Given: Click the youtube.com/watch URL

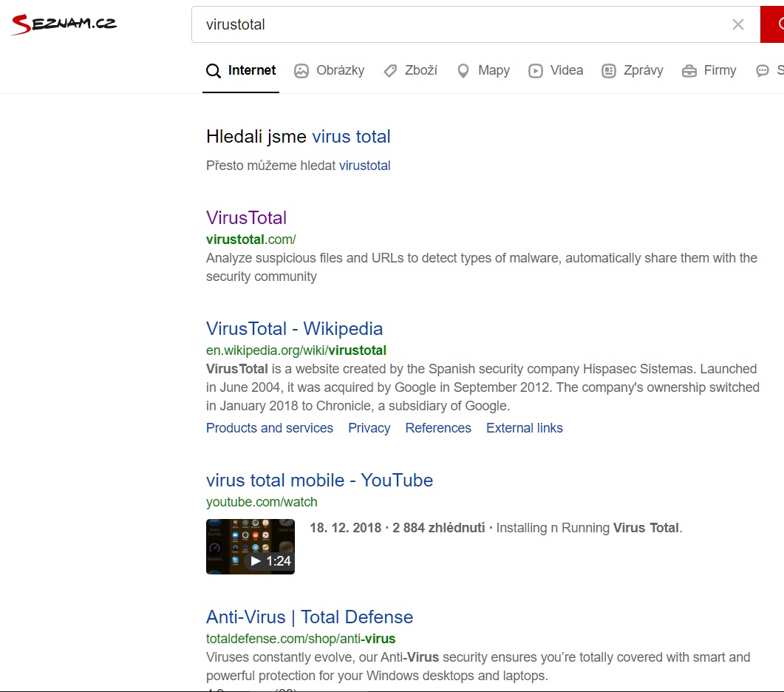Looking at the screenshot, I should [262, 502].
